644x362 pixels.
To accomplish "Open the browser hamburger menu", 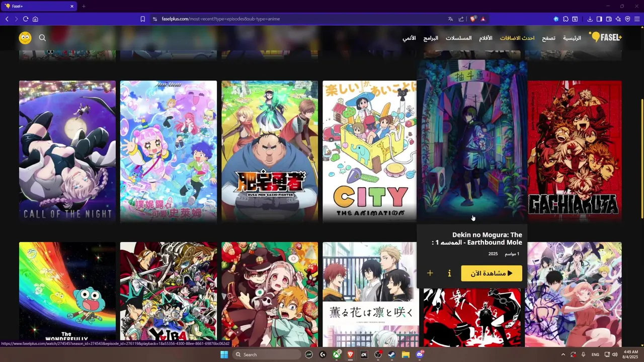I will (x=637, y=19).
